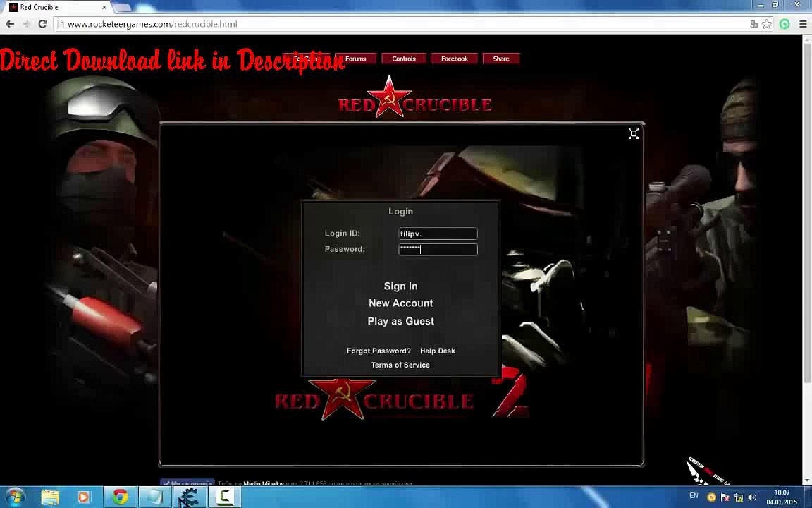Launch the media player from the taskbar
This screenshot has height=508, width=812.
tap(83, 497)
